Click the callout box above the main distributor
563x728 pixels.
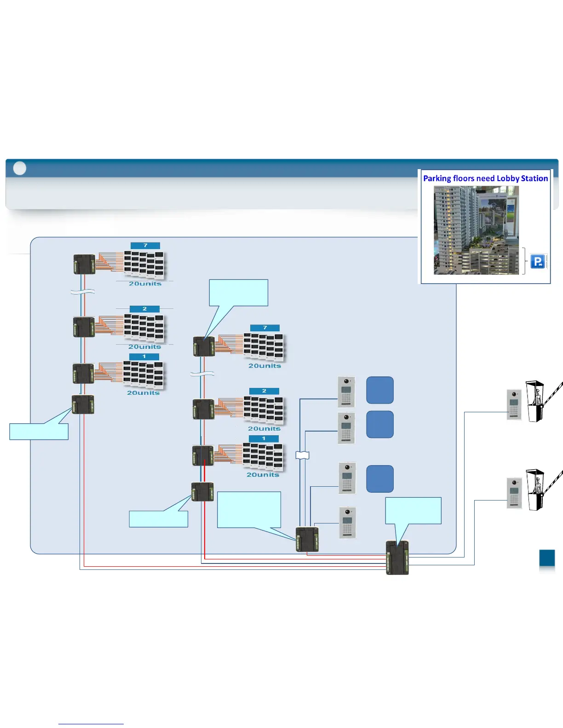click(414, 511)
